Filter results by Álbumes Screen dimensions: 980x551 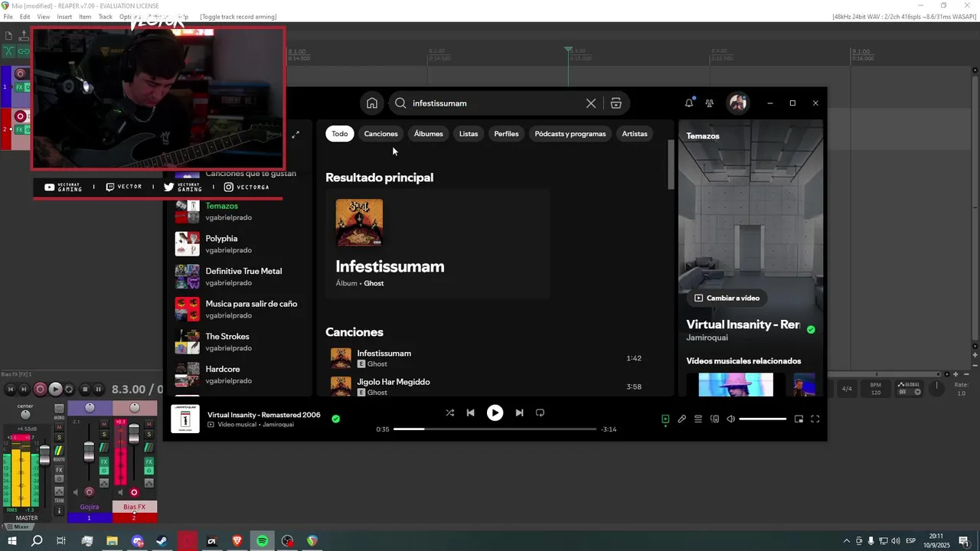pyautogui.click(x=428, y=134)
